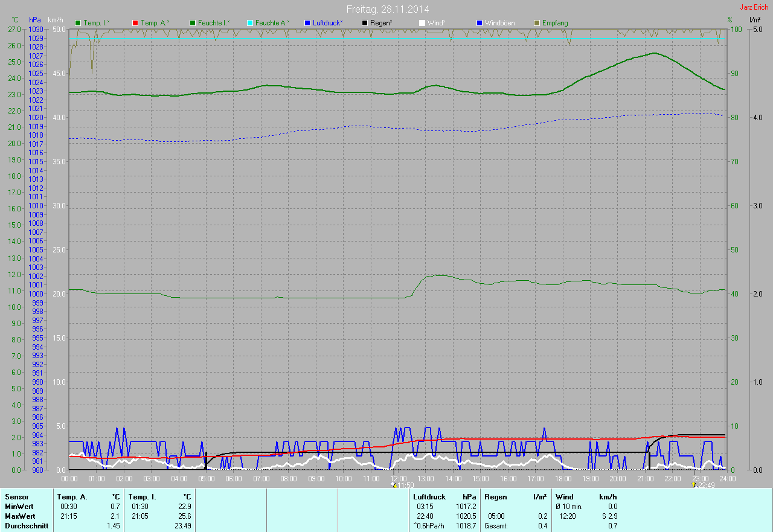Click the Durchschnitt row label

(27, 526)
